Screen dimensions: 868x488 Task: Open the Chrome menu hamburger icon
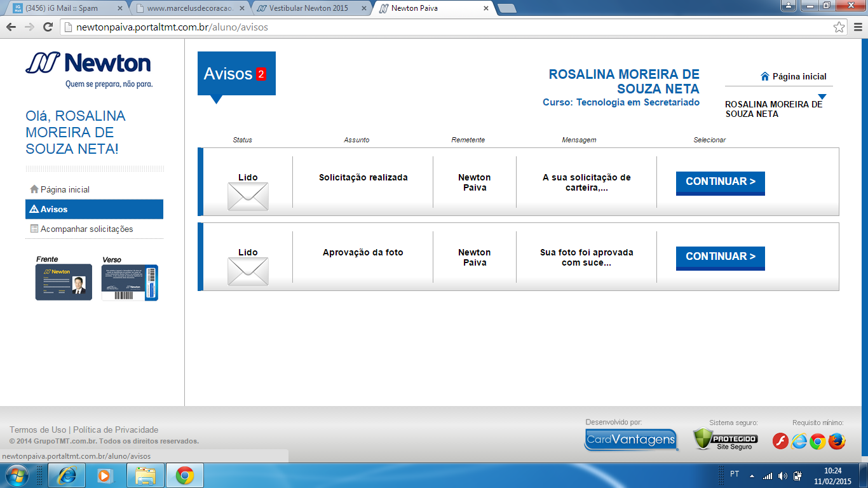pos(857,27)
